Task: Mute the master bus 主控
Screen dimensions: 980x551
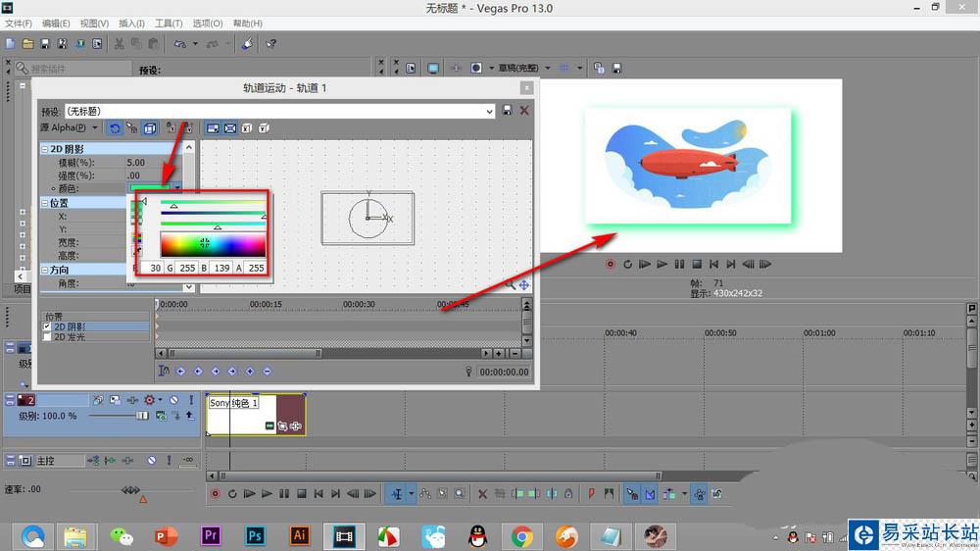Action: [x=152, y=461]
